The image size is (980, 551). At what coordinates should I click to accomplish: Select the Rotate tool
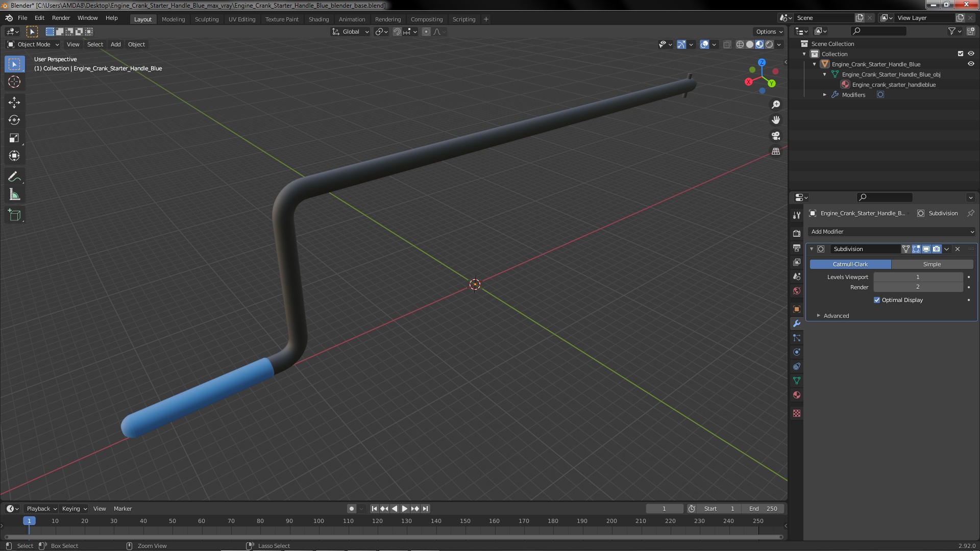coord(14,120)
